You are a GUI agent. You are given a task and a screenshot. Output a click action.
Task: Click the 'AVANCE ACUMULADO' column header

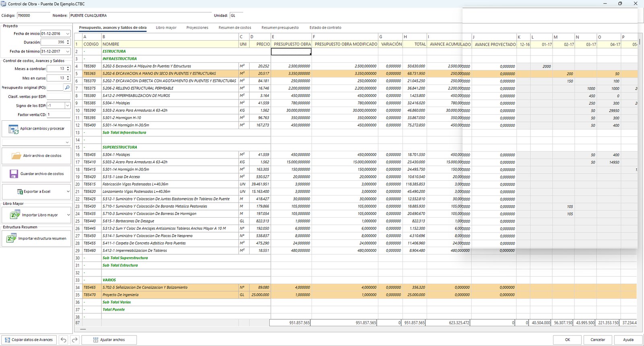449,44
